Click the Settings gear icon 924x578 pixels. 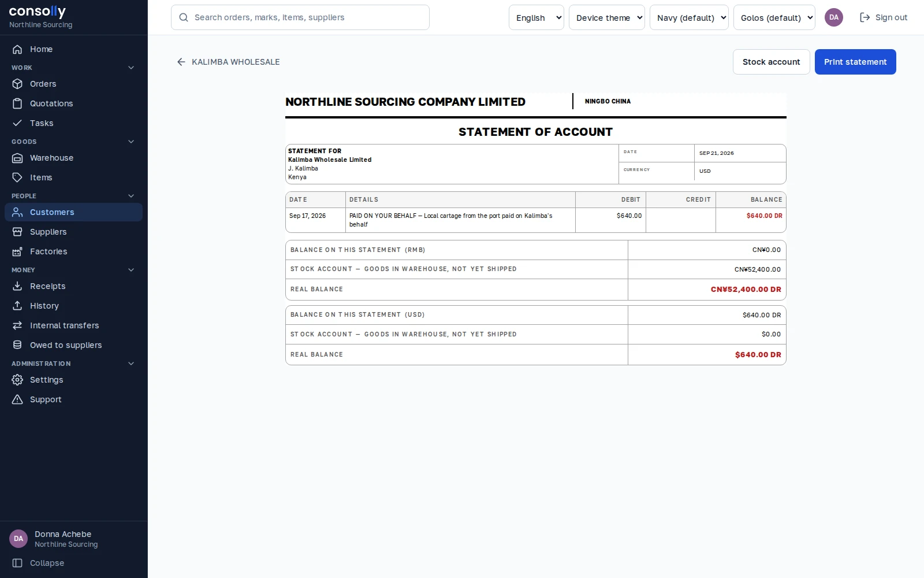pos(17,380)
